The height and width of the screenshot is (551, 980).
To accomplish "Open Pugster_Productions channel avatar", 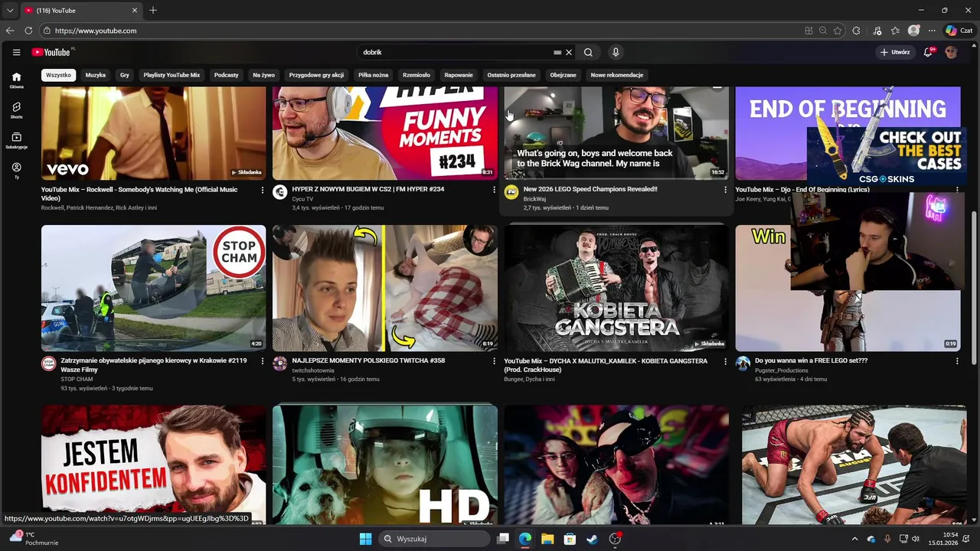I will click(743, 364).
